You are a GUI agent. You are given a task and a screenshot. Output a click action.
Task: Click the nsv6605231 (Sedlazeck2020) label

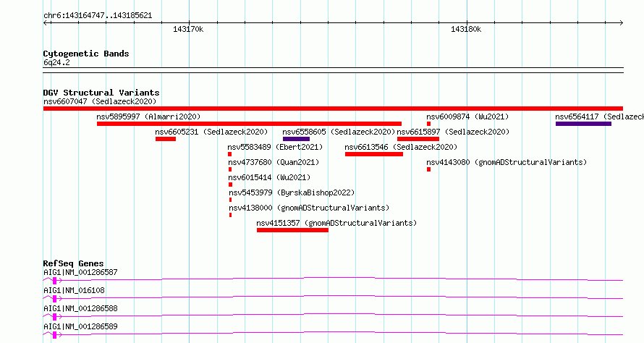click(x=211, y=132)
